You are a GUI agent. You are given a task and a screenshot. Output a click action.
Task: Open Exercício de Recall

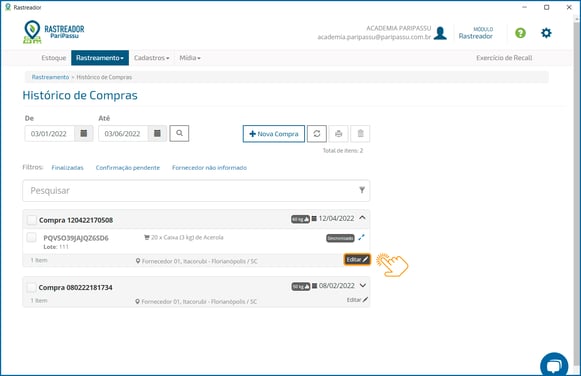(x=504, y=58)
